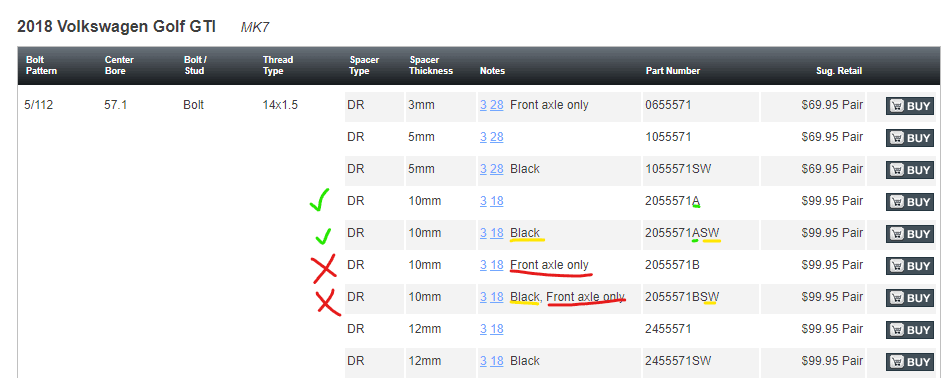Open note 3 in the 2055571ASW row
The image size is (949, 378).
[483, 233]
